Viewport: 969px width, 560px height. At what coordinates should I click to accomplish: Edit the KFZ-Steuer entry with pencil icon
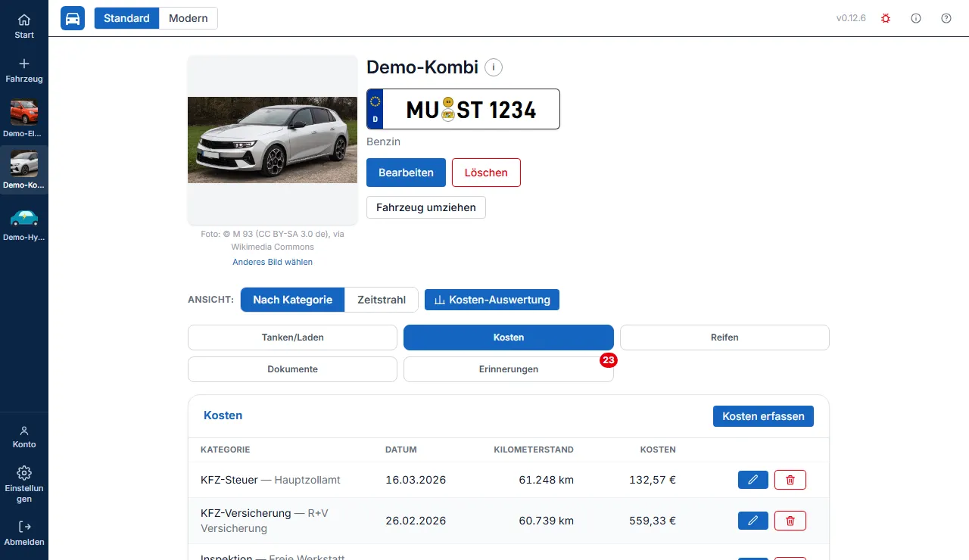753,480
